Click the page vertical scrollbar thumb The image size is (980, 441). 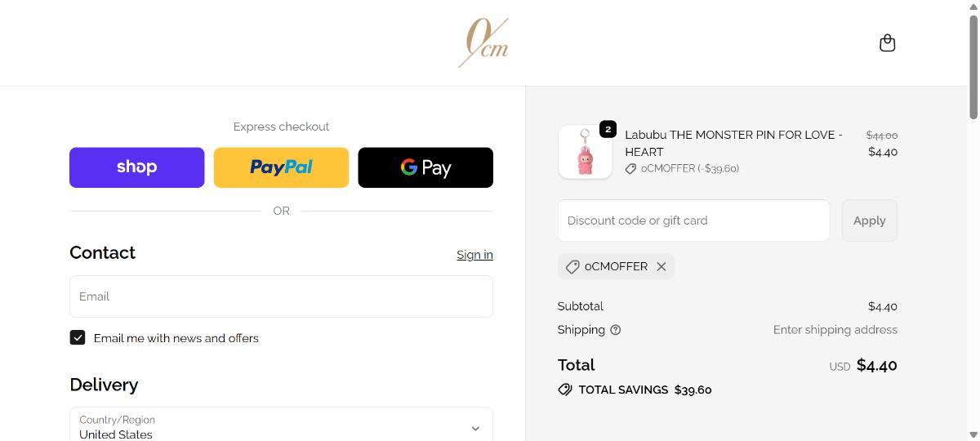click(x=973, y=65)
